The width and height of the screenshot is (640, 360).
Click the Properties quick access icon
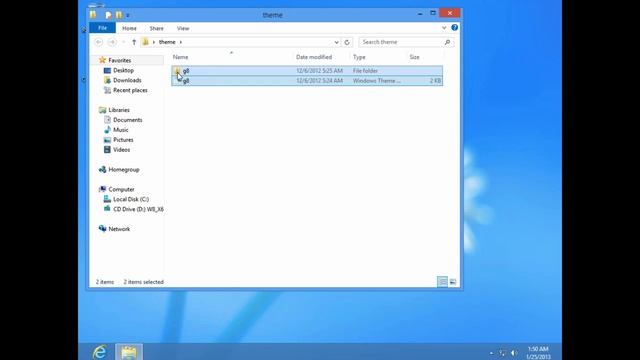pyautogui.click(x=108, y=15)
